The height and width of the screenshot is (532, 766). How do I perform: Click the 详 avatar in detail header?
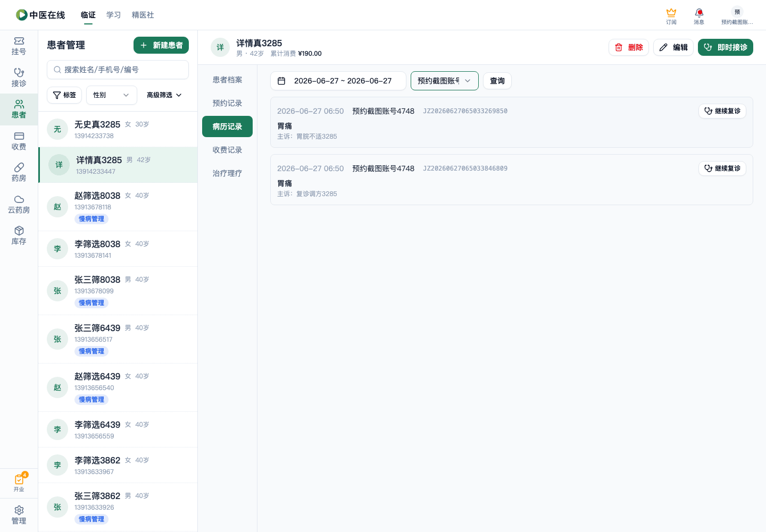(x=220, y=47)
